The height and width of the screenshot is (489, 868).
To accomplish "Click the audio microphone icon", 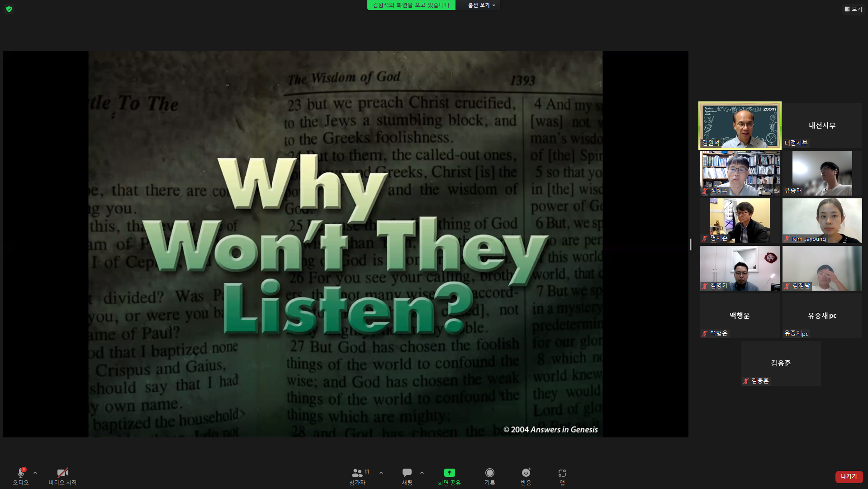I will [21, 473].
